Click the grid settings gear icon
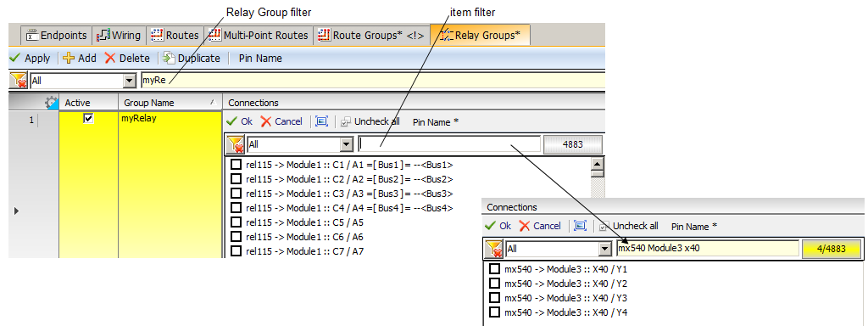 [x=51, y=102]
